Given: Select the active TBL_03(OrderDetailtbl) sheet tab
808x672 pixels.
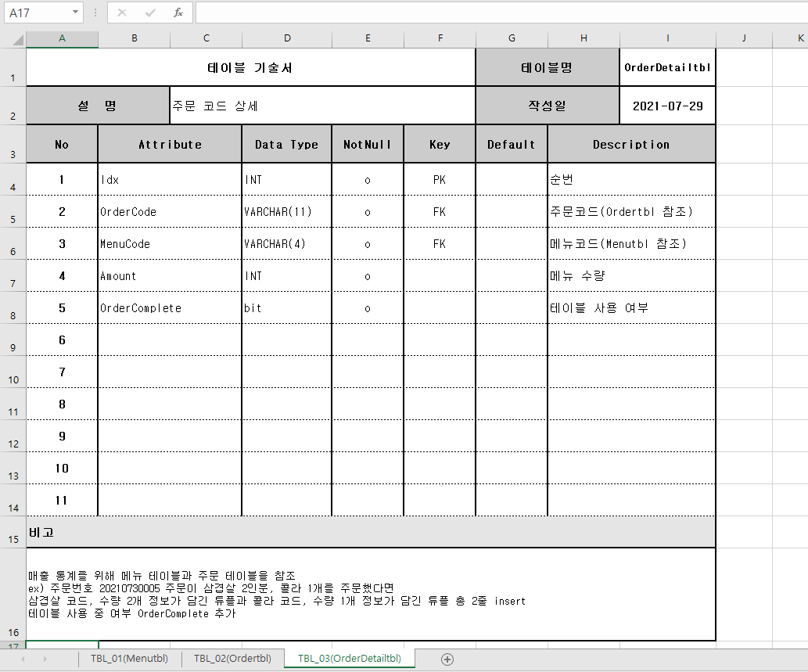Looking at the screenshot, I should (x=349, y=659).
